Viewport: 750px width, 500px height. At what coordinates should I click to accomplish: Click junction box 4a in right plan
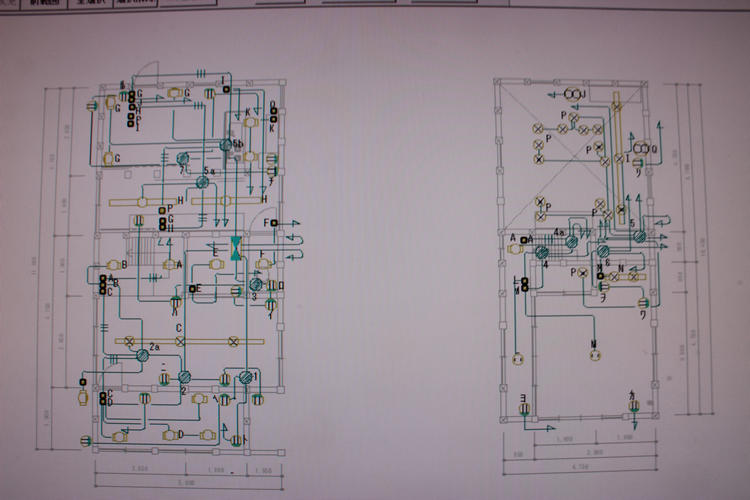572,243
